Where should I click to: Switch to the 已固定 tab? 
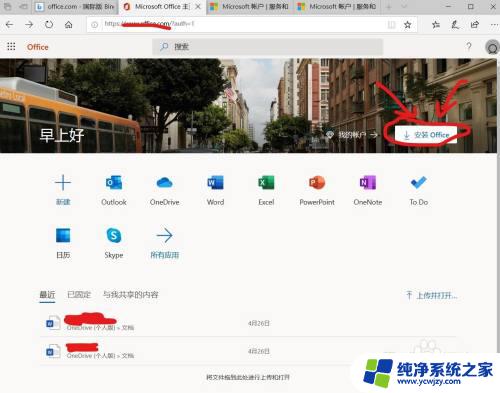(x=79, y=295)
